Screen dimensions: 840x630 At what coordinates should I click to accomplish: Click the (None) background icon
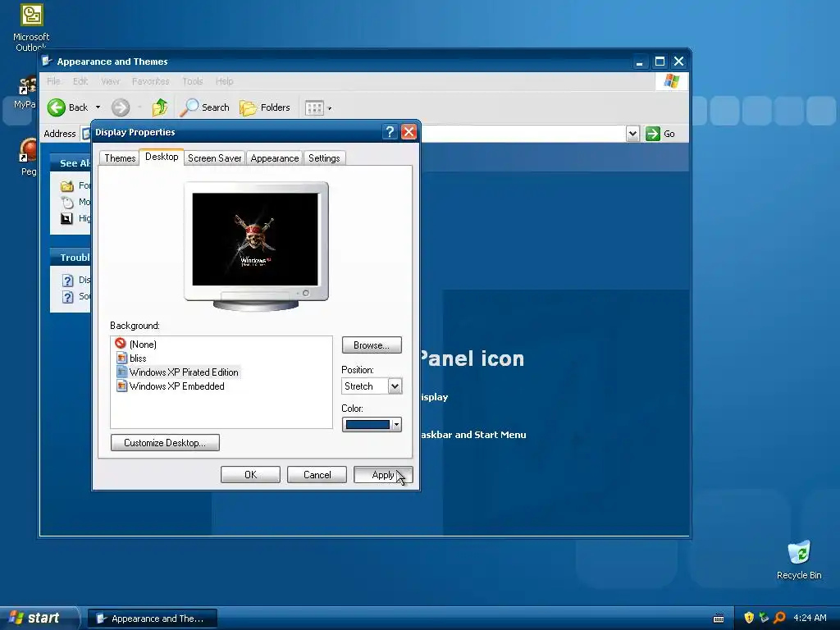pos(121,344)
